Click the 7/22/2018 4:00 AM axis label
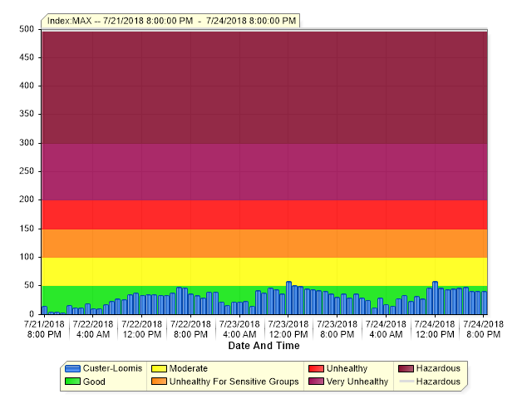The image size is (532, 399). (93, 329)
